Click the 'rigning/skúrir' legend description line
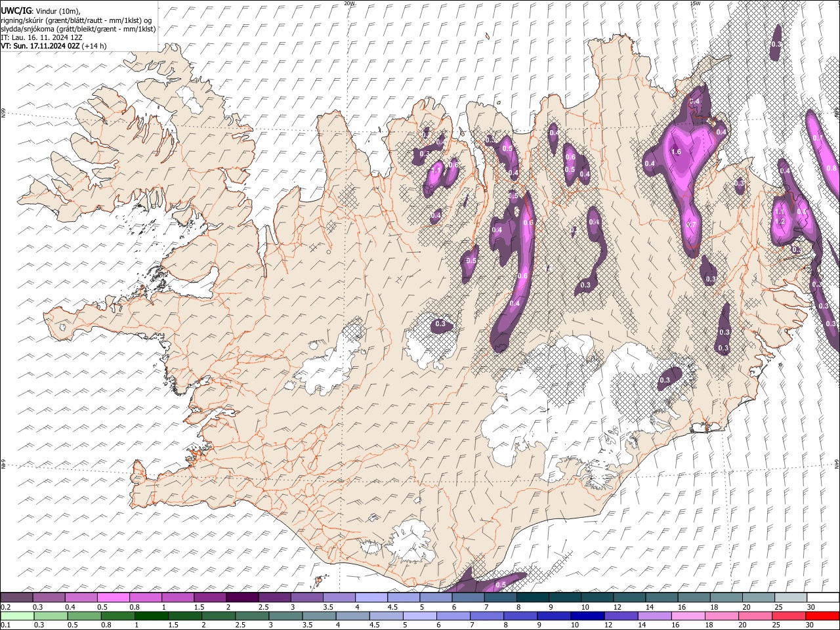This screenshot has width=840, height=630. (77, 20)
